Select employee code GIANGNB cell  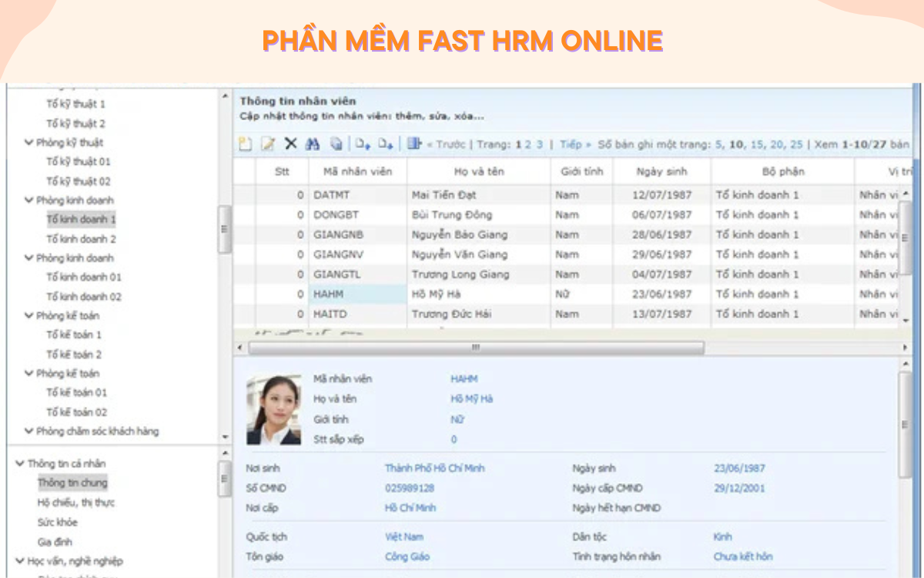(x=358, y=234)
